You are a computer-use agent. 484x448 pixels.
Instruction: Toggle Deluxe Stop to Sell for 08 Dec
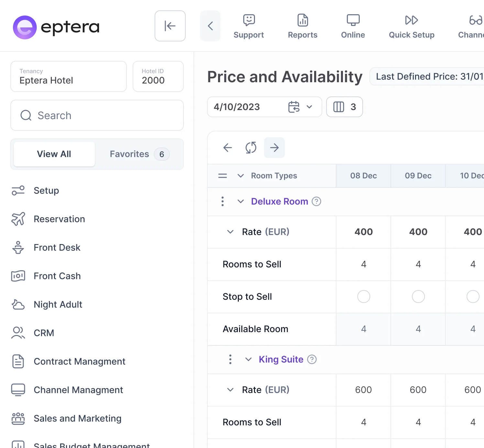click(364, 297)
